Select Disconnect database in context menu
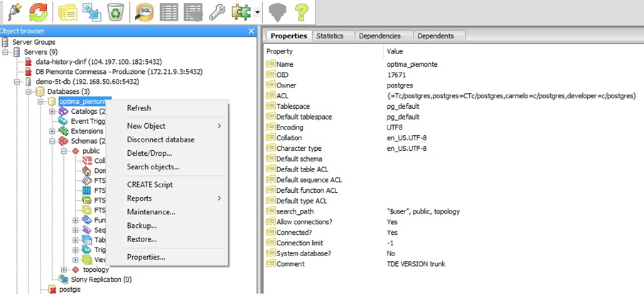The height and width of the screenshot is (301, 644). tap(161, 139)
